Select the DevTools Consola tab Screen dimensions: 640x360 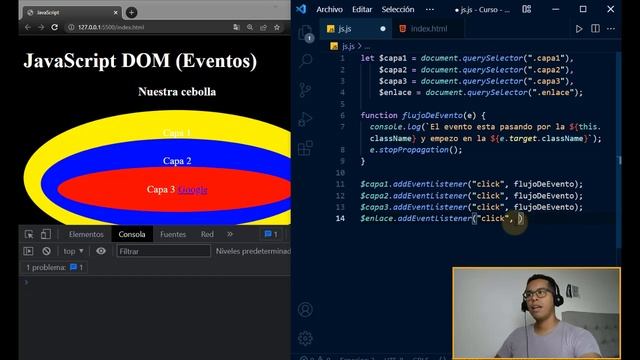pos(132,234)
